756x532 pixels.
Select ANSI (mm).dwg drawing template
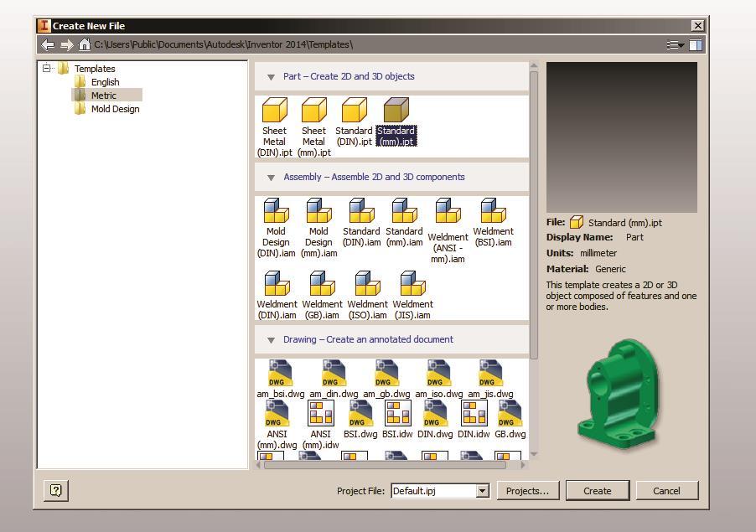point(277,425)
